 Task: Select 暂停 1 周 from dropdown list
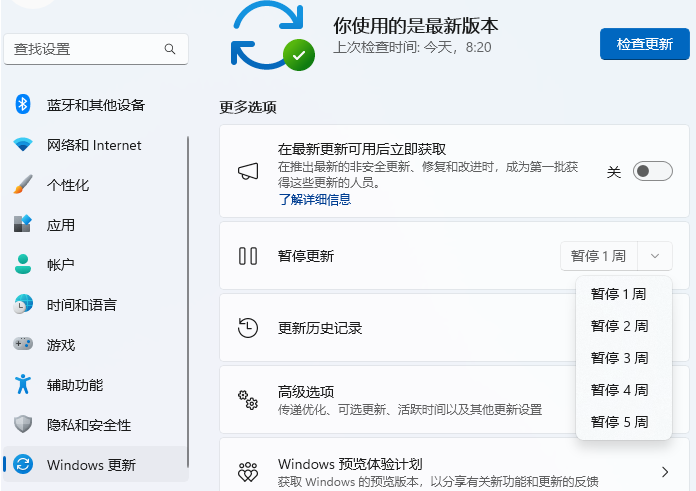click(x=624, y=294)
